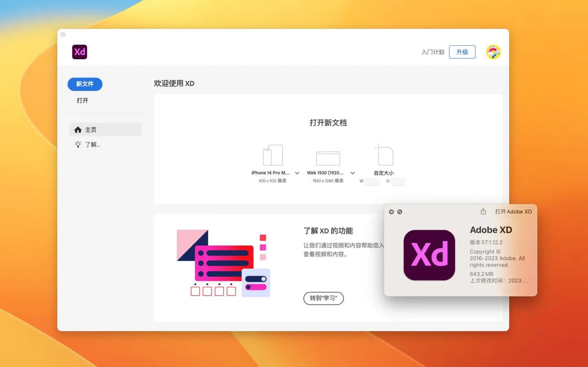Open the user profile avatar menu
This screenshot has height=367, width=588.
tap(493, 52)
